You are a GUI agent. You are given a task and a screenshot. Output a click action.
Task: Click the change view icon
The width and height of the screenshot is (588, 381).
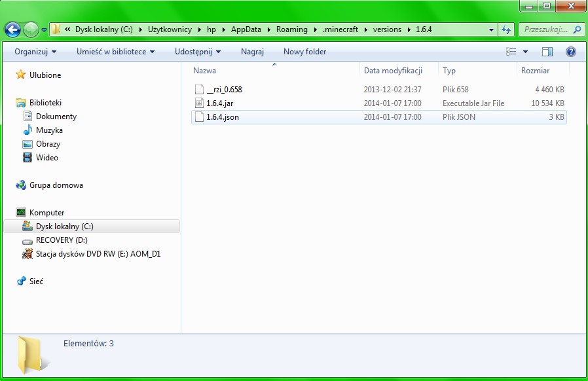coord(511,52)
